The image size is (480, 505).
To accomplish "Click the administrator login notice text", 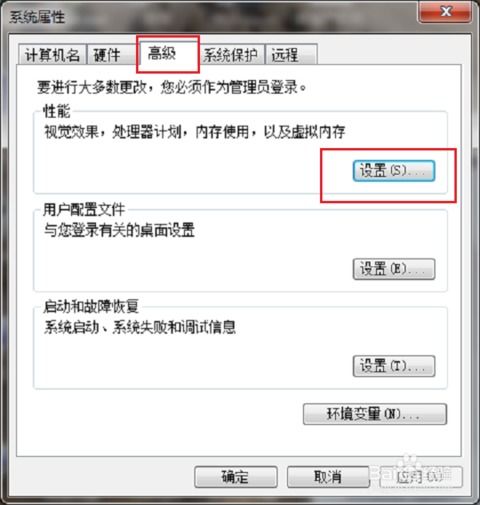I will 172,87.
